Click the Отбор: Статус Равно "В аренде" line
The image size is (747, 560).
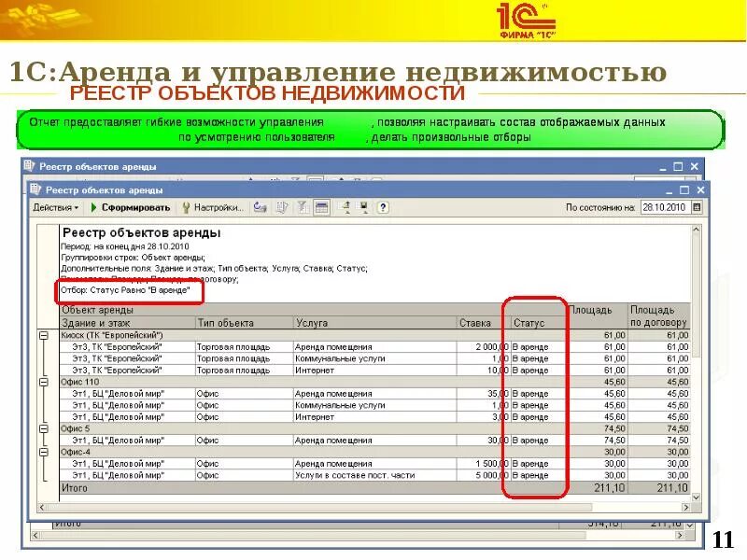[x=125, y=290]
